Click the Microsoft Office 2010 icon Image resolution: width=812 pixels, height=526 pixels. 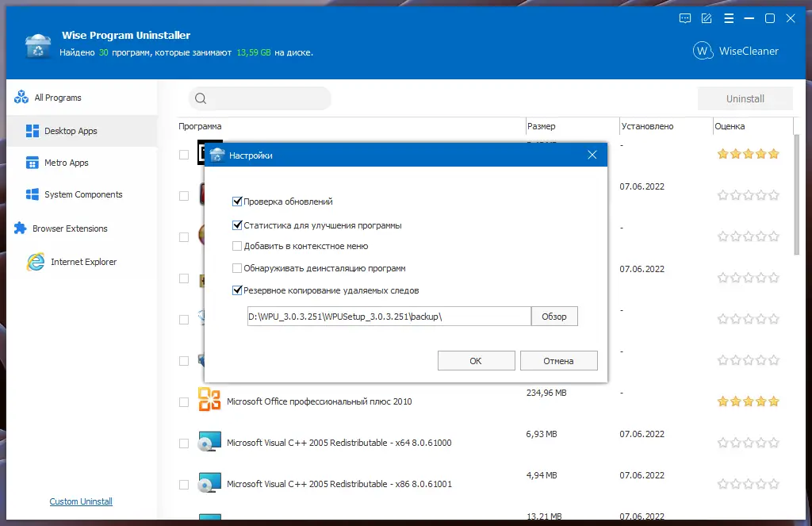(x=209, y=400)
